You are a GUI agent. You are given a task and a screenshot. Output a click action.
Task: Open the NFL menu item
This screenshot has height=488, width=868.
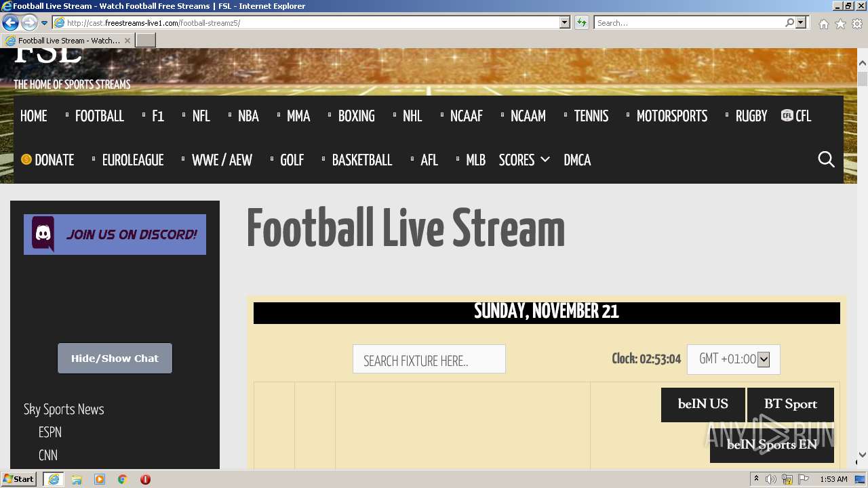coord(201,116)
